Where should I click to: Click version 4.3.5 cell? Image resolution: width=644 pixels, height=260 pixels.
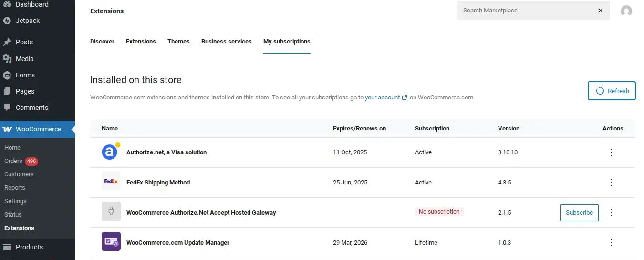(504, 183)
